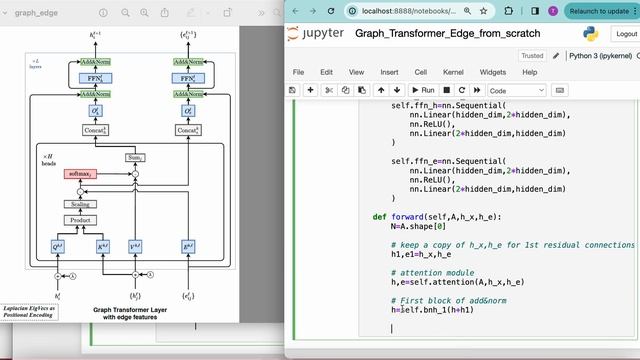The width and height of the screenshot is (640, 360).
Task: Focus the localhost:8888 address bar
Action: pos(409,11)
